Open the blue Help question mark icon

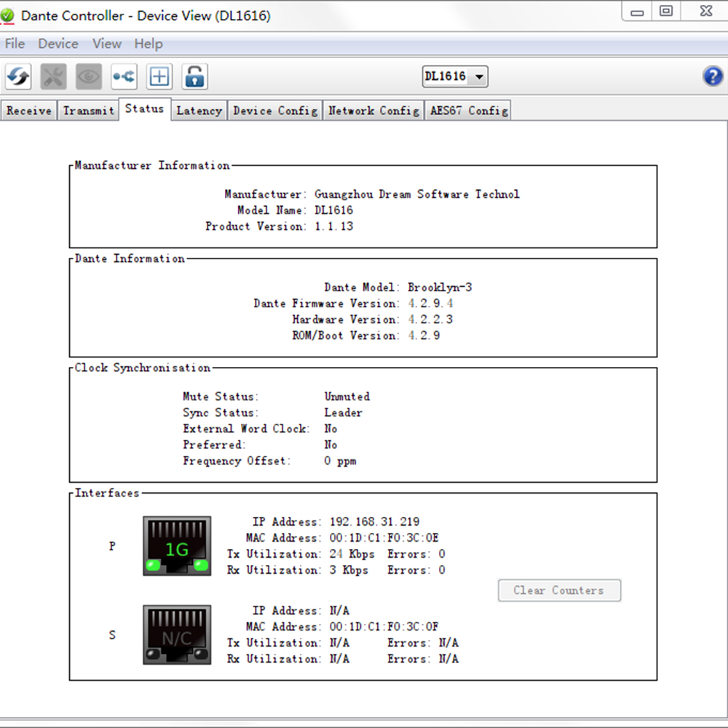point(713,76)
